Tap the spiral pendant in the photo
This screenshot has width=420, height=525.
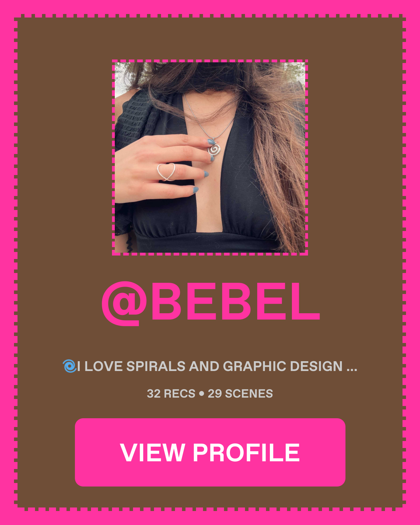tap(214, 150)
